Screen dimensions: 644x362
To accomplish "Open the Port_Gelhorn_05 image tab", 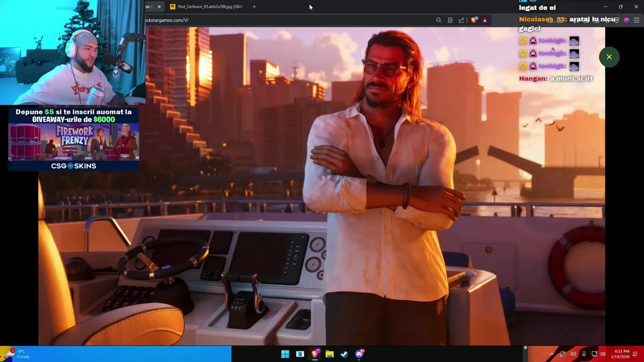I will (x=206, y=7).
